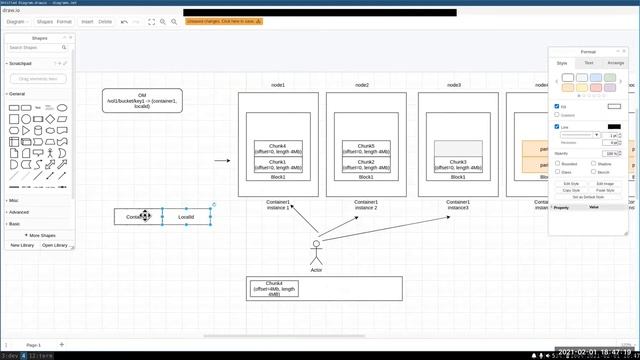Click Open Library button
The width and height of the screenshot is (640, 360).
54,245
